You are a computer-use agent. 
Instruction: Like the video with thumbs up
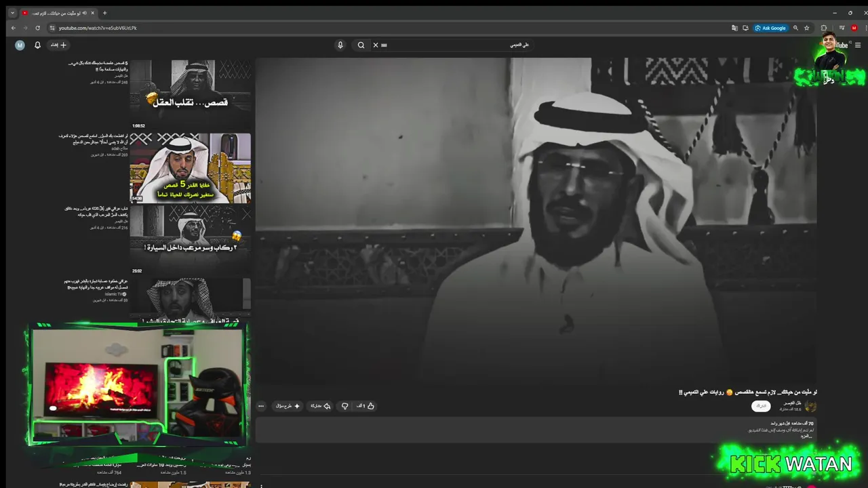point(366,406)
